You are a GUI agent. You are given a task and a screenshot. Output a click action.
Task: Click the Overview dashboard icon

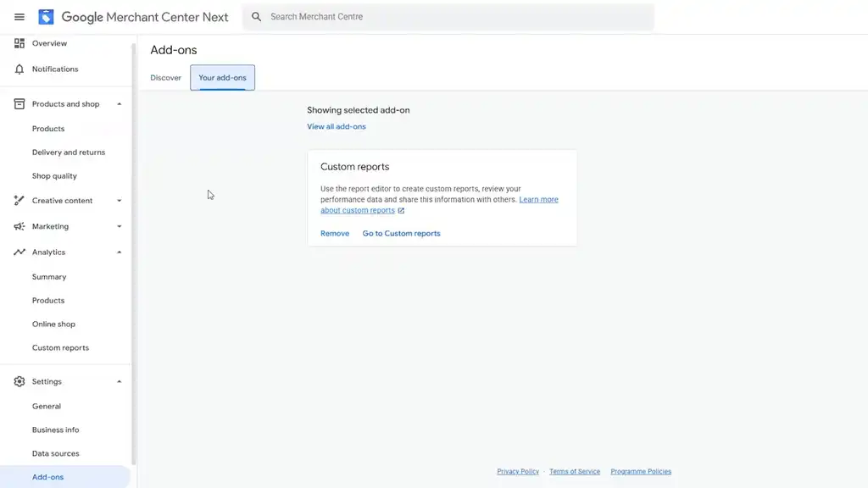19,43
